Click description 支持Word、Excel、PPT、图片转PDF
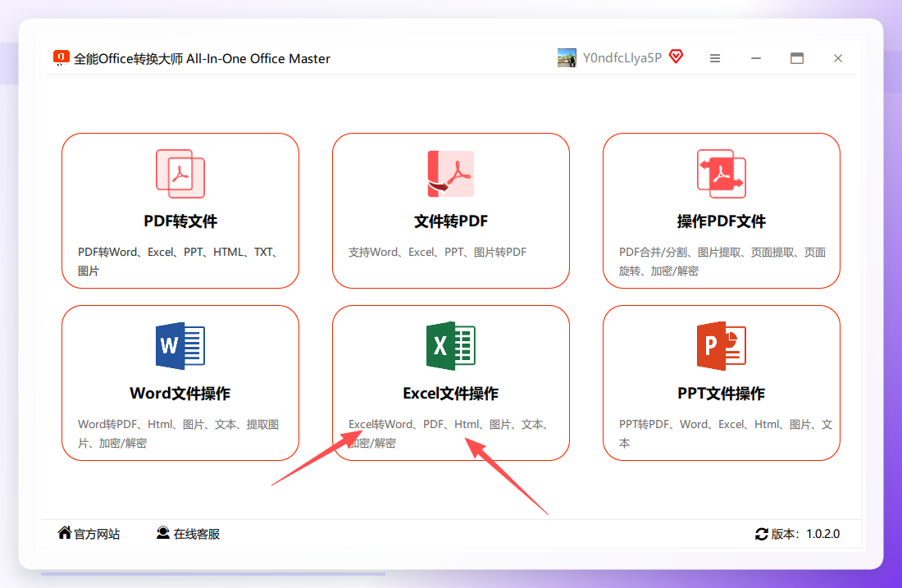The height and width of the screenshot is (588, 902). 437,252
